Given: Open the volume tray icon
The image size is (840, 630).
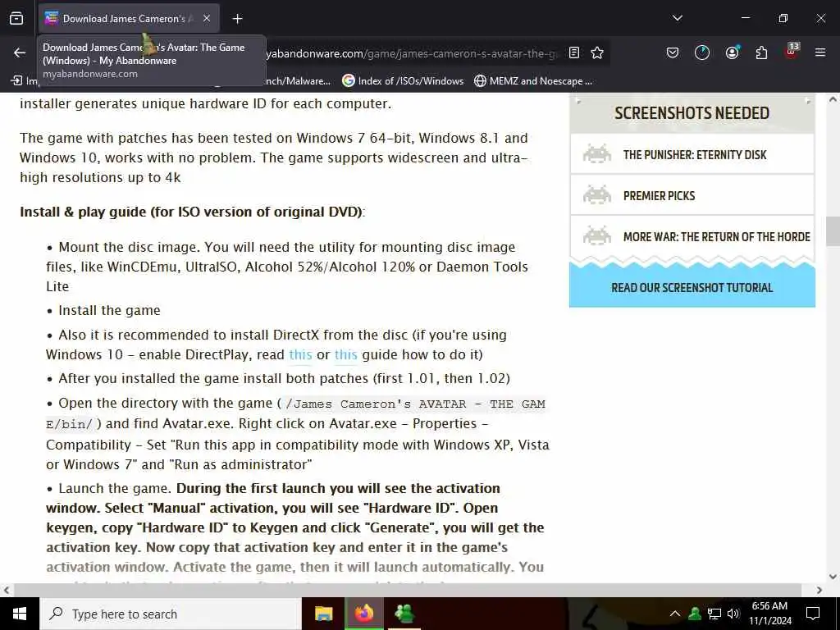Looking at the screenshot, I should [733, 614].
